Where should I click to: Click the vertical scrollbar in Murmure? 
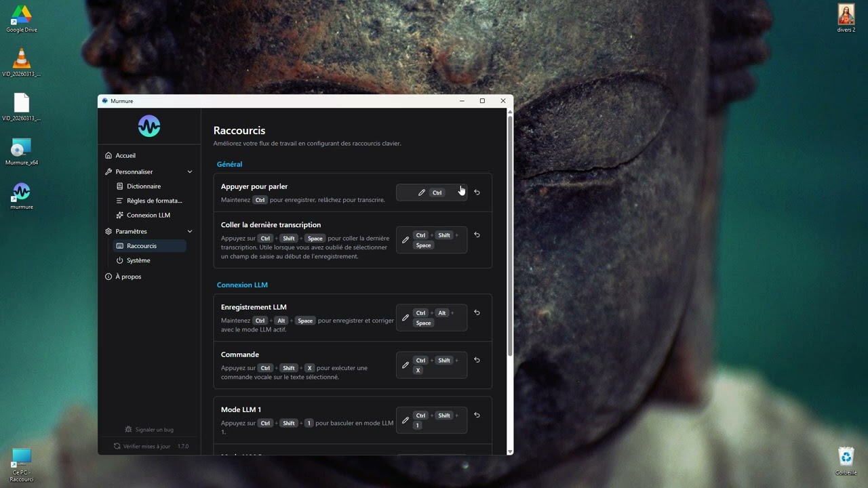point(510,237)
